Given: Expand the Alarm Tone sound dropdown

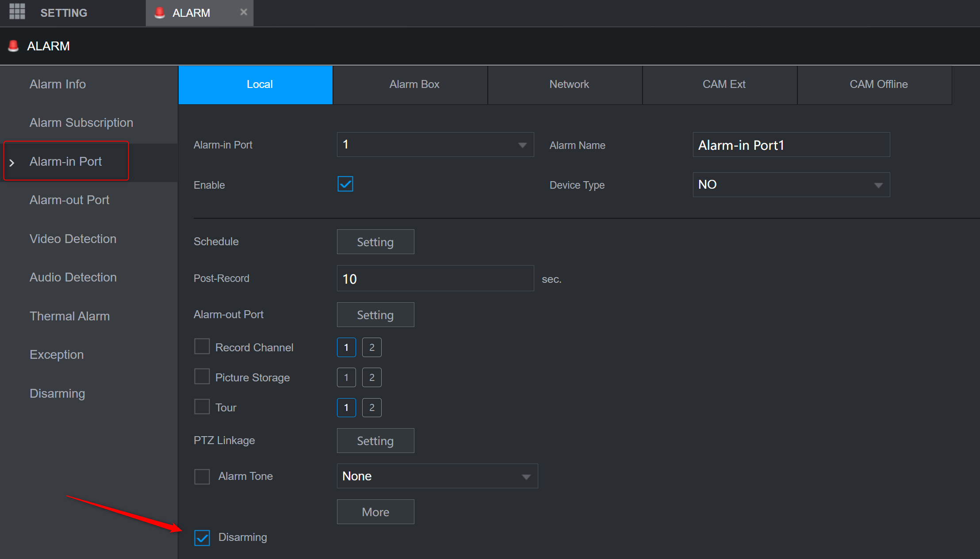Looking at the screenshot, I should tap(437, 476).
